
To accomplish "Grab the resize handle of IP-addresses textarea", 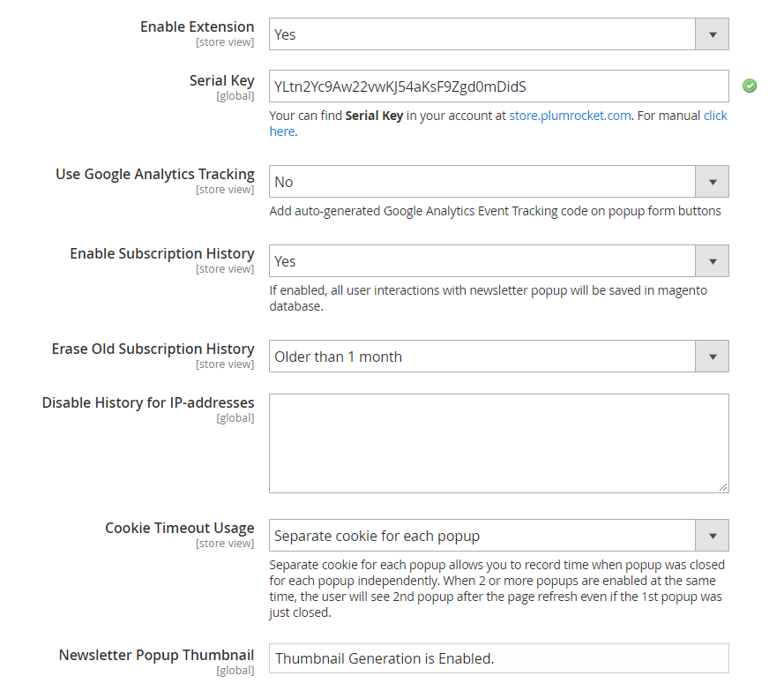I will tap(722, 486).
